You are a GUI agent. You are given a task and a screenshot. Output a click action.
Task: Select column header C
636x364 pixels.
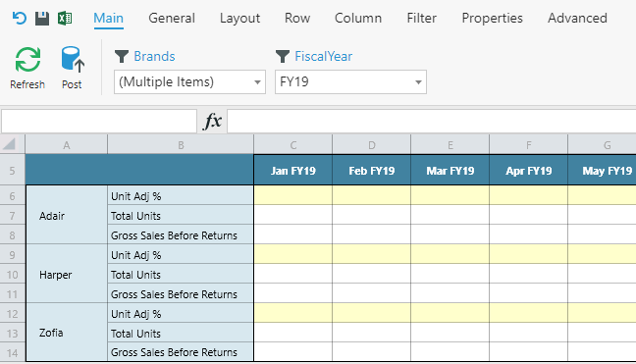click(x=292, y=144)
